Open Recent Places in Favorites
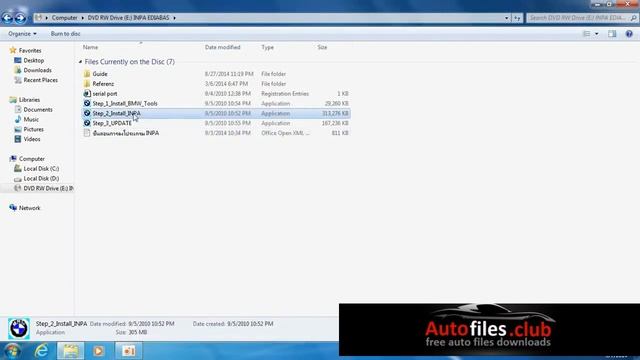640x360 pixels. click(40, 80)
